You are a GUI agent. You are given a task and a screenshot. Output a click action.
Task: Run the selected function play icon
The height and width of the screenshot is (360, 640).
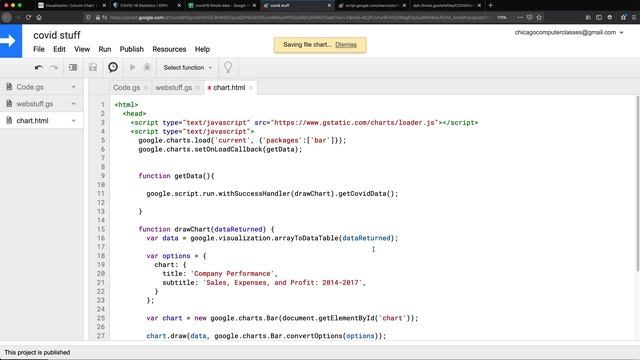132,67
